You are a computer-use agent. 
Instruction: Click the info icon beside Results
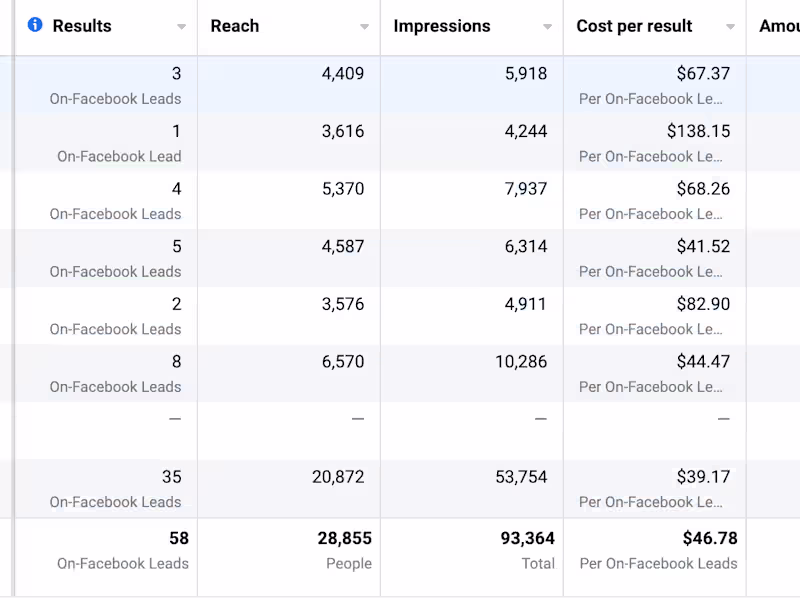pyautogui.click(x=35, y=25)
